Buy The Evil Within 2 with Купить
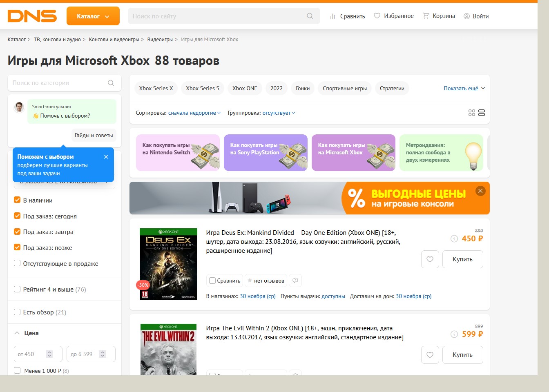 [463, 355]
